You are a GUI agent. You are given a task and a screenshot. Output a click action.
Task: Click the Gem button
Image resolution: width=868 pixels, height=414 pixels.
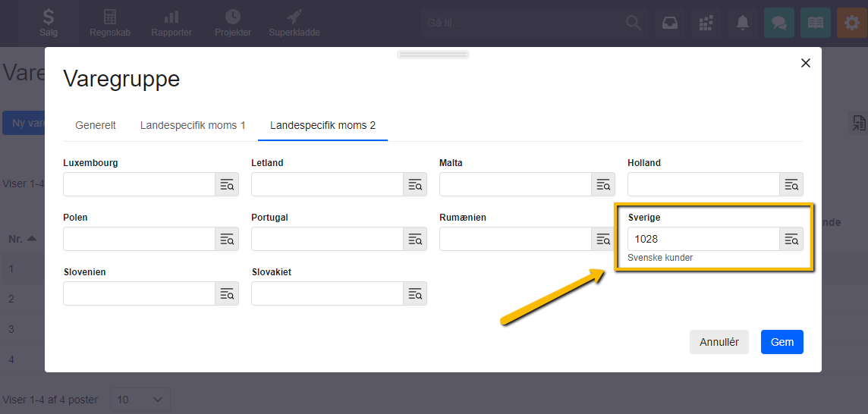click(782, 342)
